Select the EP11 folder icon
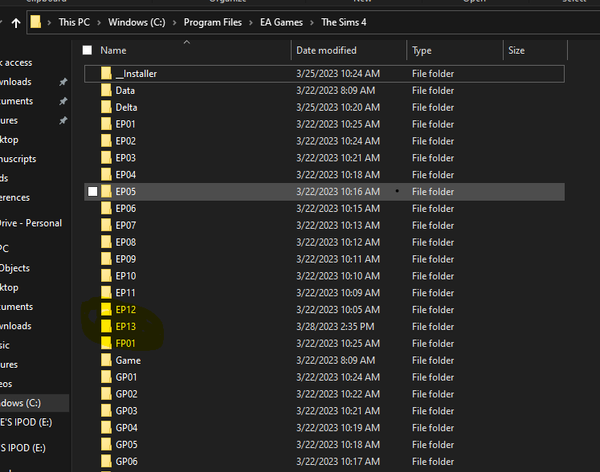600x472 pixels. [x=106, y=292]
